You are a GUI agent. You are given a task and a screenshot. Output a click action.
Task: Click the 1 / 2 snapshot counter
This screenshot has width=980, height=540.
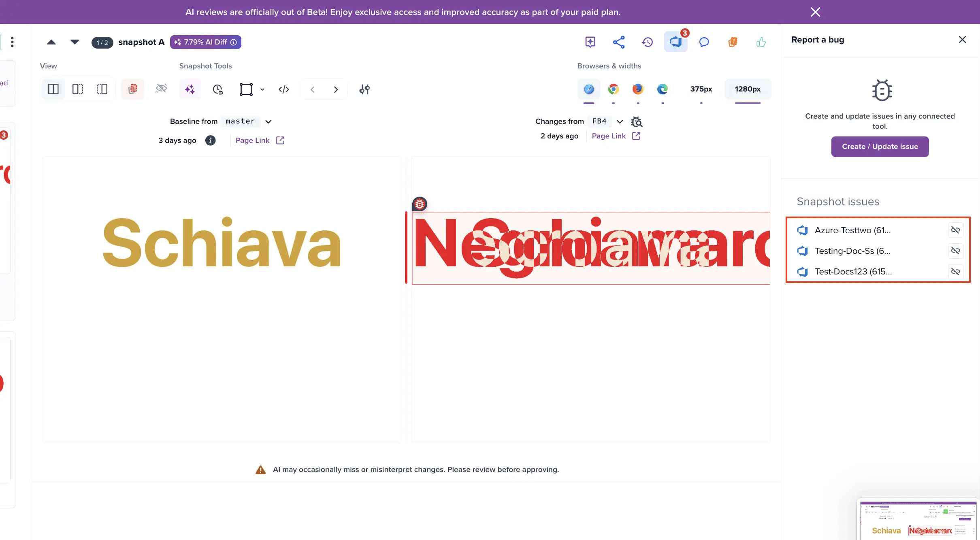[x=102, y=43]
